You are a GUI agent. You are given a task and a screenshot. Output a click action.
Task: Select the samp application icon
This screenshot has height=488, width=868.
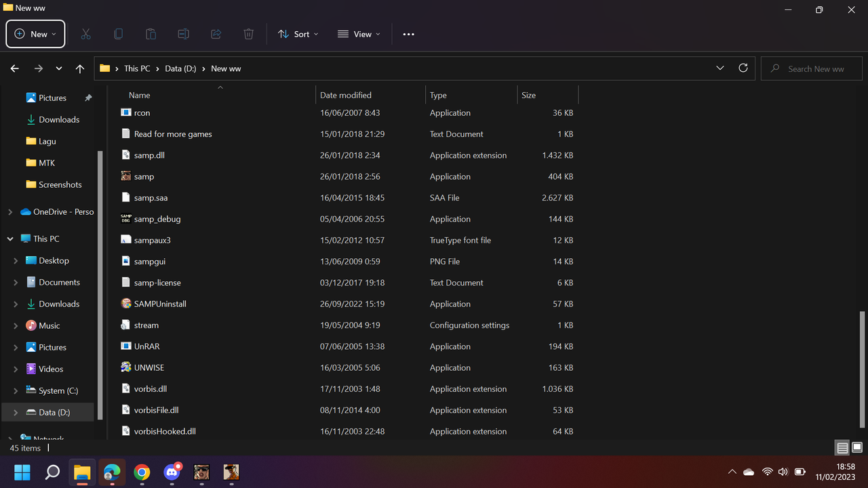click(126, 176)
